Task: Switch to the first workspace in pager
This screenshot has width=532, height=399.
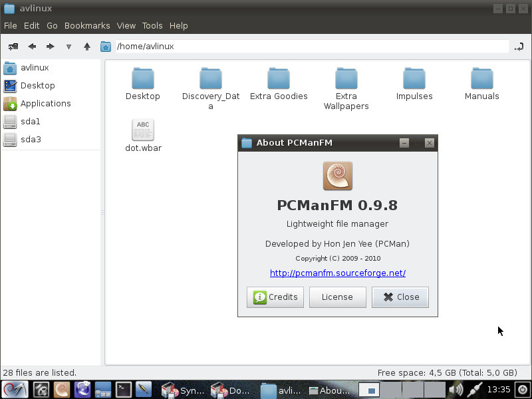Action: click(x=369, y=390)
